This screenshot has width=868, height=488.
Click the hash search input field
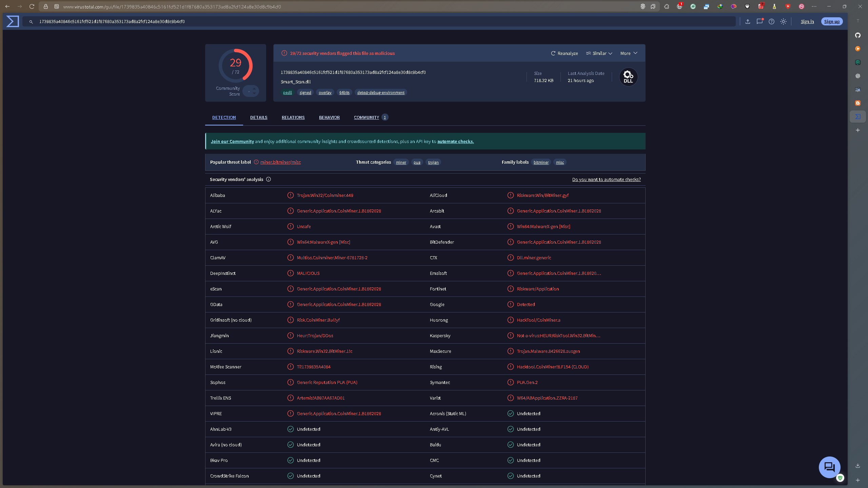pos(373,21)
